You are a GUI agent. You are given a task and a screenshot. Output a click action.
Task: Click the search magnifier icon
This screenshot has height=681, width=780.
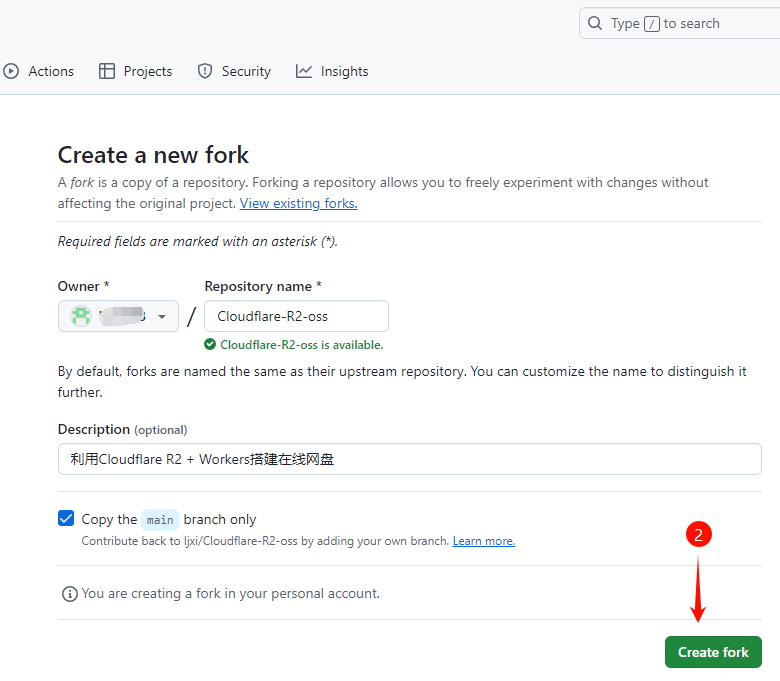594,23
